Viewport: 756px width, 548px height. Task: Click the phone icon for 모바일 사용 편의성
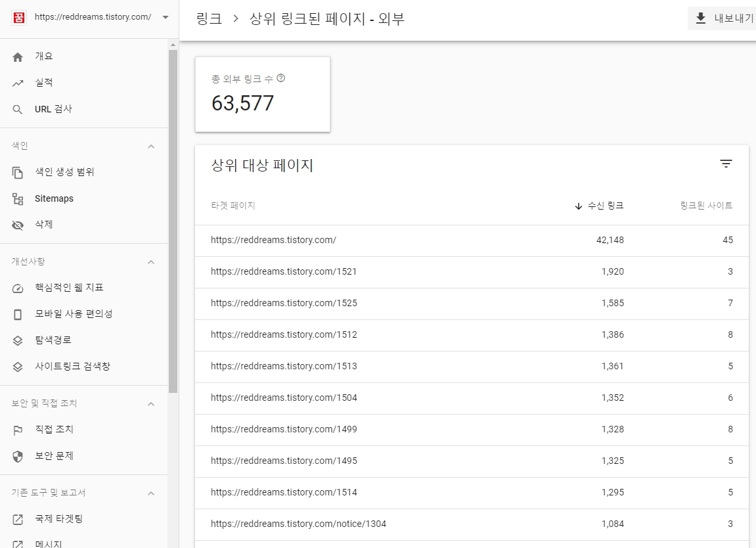[18, 315]
